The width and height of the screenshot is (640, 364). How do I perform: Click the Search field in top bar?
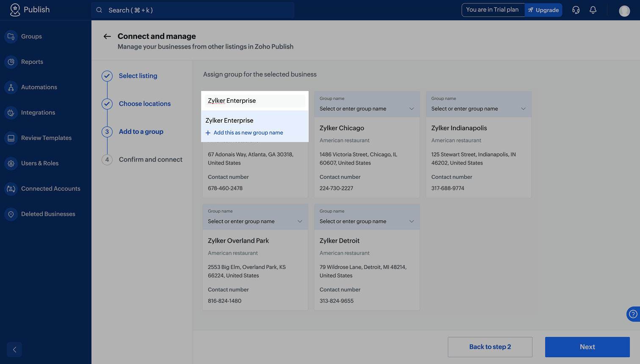click(x=193, y=10)
